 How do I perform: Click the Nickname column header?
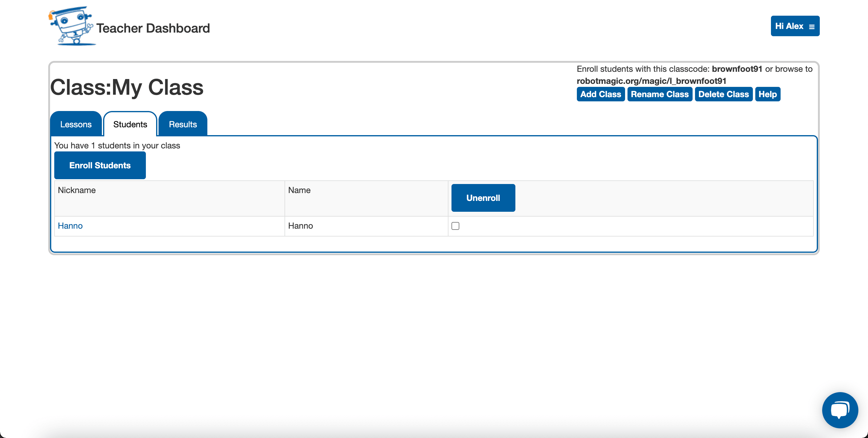pos(77,190)
